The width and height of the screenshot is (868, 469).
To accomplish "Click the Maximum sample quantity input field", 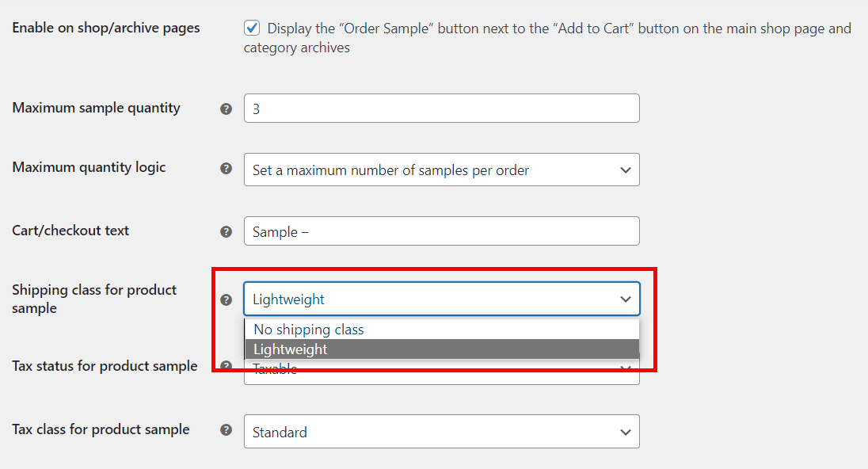I will coord(441,108).
